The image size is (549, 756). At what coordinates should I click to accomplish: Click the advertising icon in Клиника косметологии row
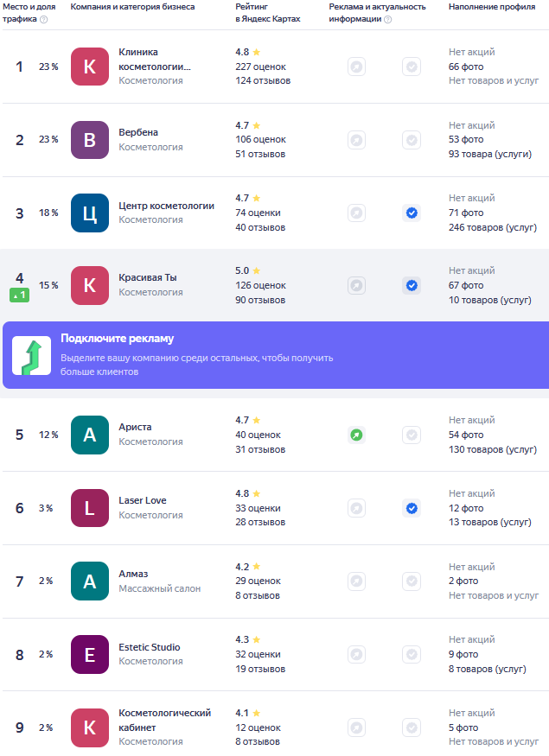[356, 67]
